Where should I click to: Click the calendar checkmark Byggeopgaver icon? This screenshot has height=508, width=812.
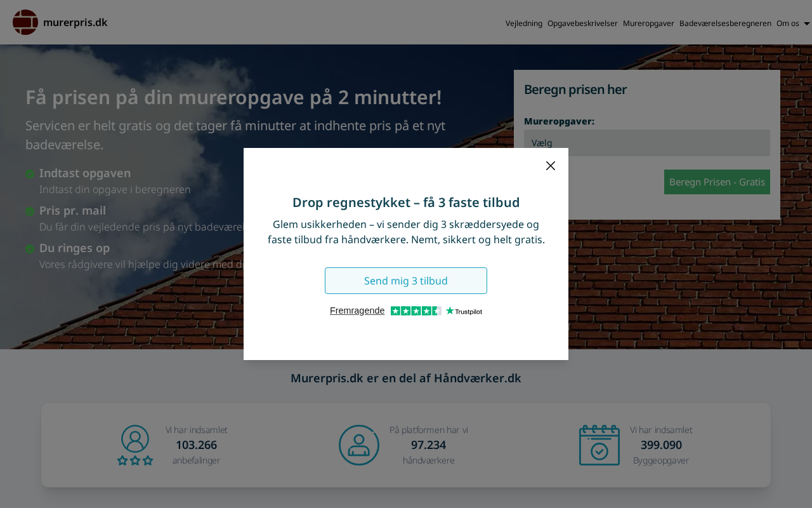coord(599,445)
